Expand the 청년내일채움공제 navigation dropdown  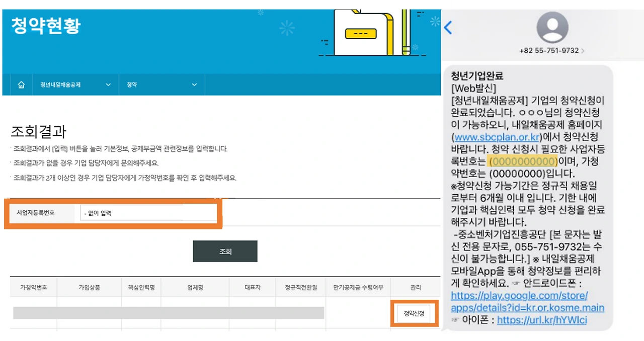click(x=108, y=84)
